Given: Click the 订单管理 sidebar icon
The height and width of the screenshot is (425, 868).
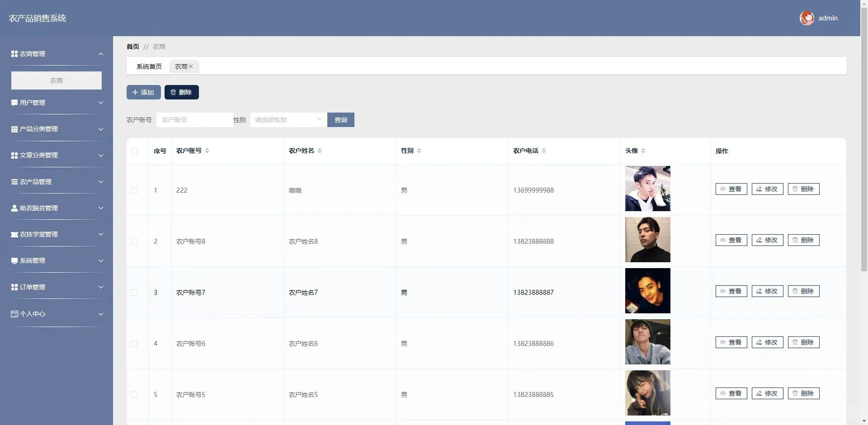Looking at the screenshot, I should coord(14,287).
